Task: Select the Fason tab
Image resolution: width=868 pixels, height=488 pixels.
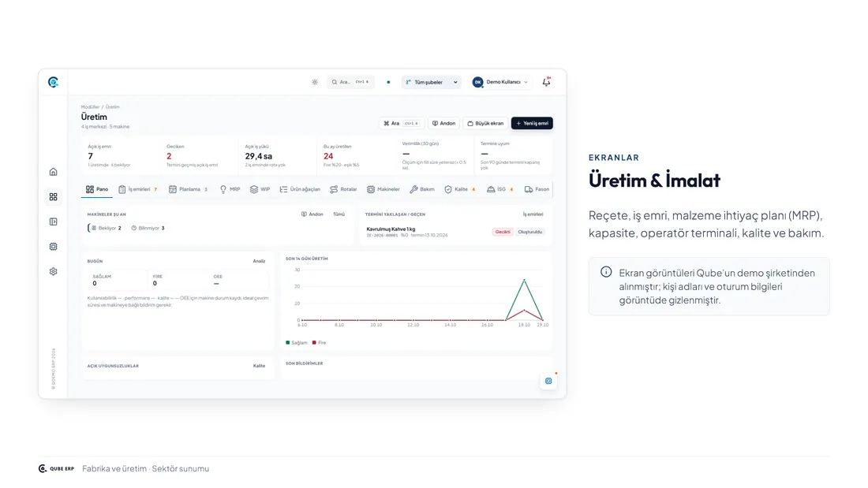Action: pos(537,189)
